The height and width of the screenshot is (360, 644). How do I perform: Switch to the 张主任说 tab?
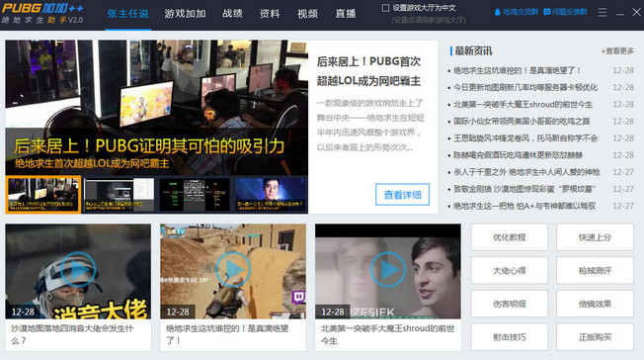pyautogui.click(x=128, y=14)
